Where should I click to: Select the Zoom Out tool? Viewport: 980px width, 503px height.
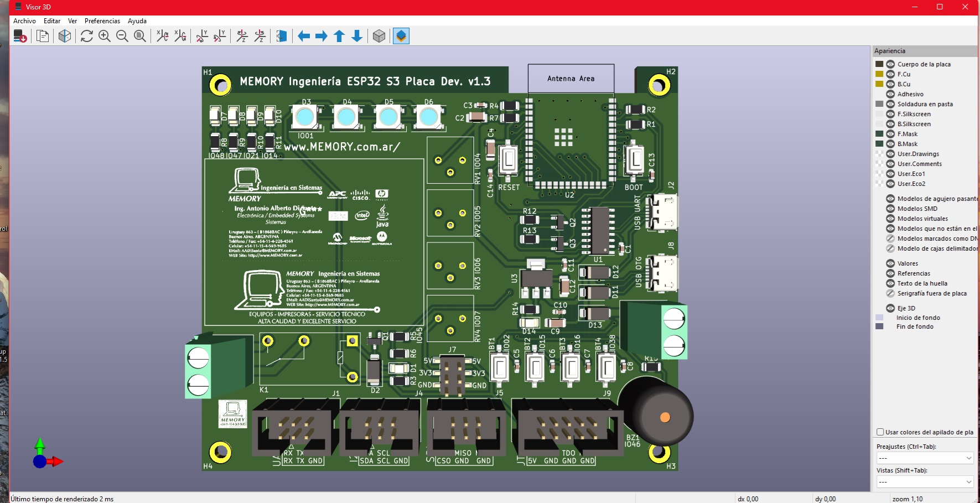pyautogui.click(x=123, y=36)
